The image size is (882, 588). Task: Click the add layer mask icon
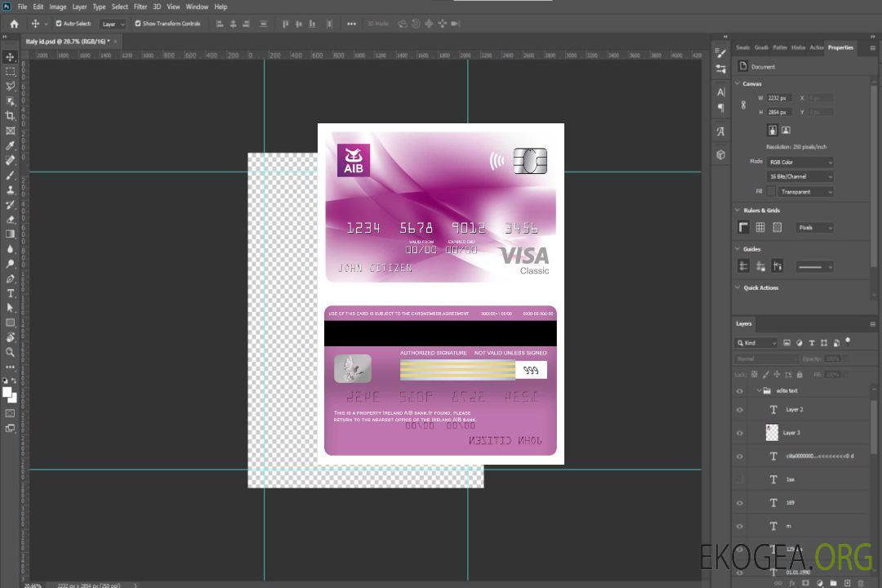pos(805,583)
